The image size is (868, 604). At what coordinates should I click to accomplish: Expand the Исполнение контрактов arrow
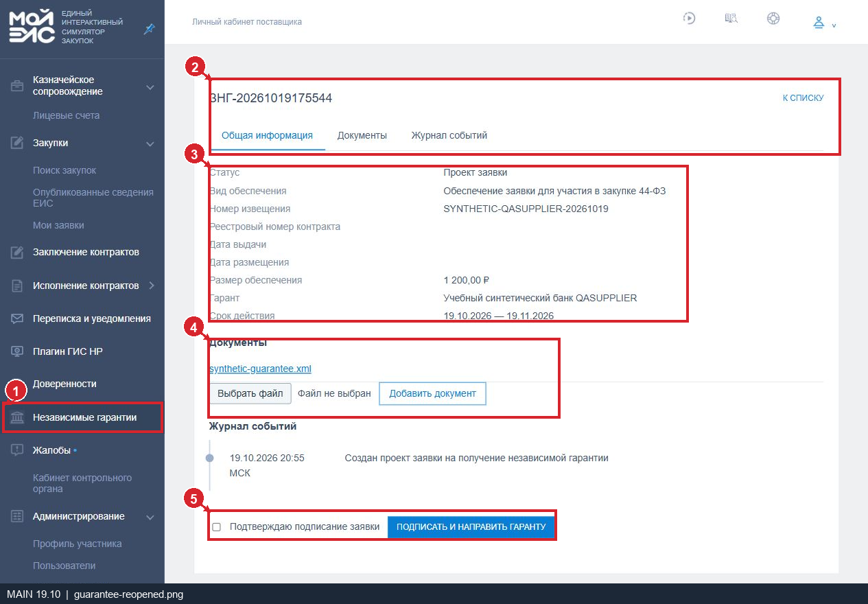click(151, 286)
